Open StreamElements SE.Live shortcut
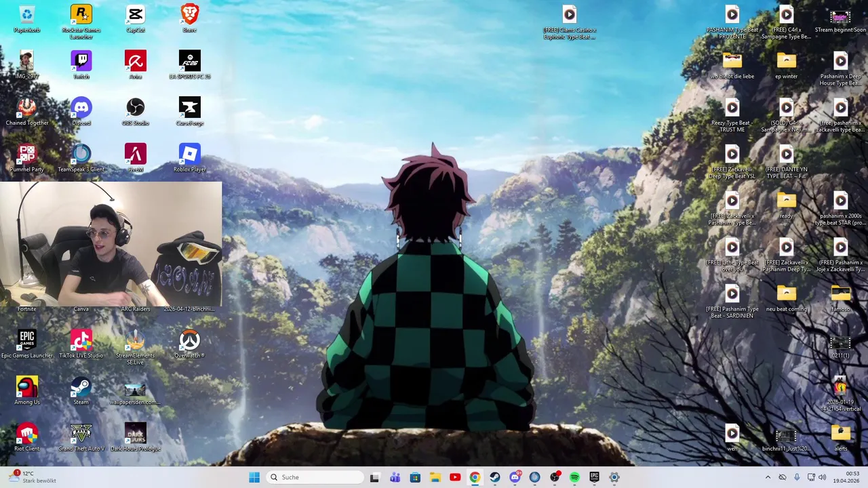This screenshot has height=488, width=868. (135, 348)
